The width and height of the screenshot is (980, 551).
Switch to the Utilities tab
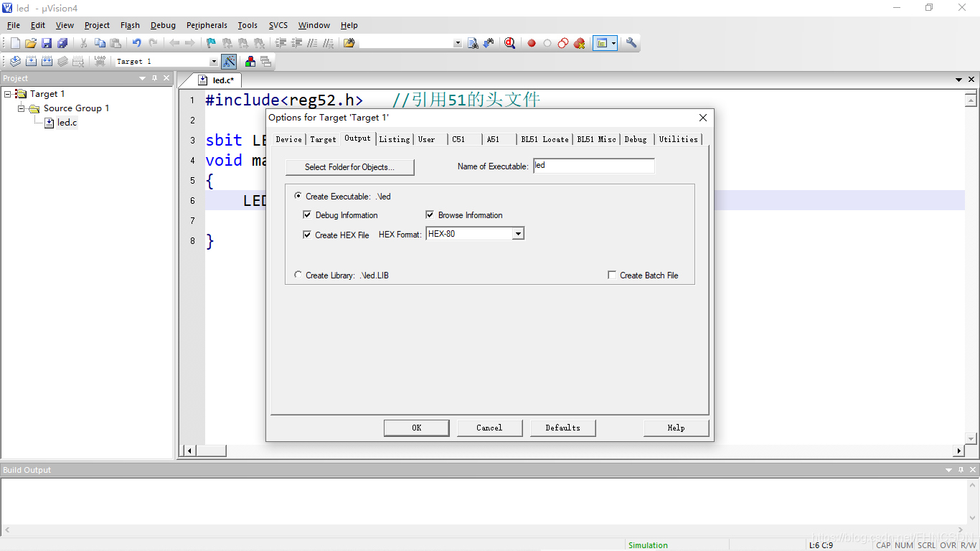click(678, 139)
